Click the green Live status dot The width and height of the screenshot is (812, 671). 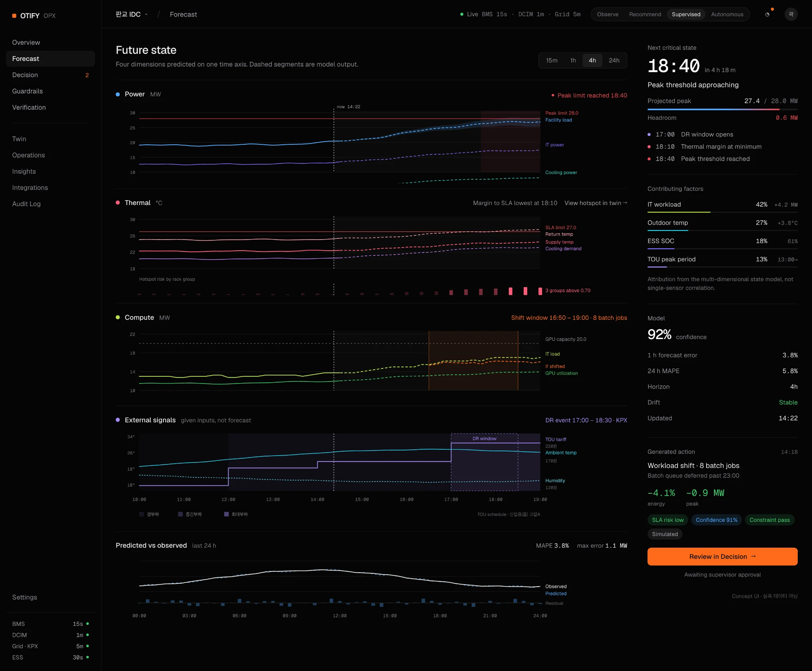[462, 14]
